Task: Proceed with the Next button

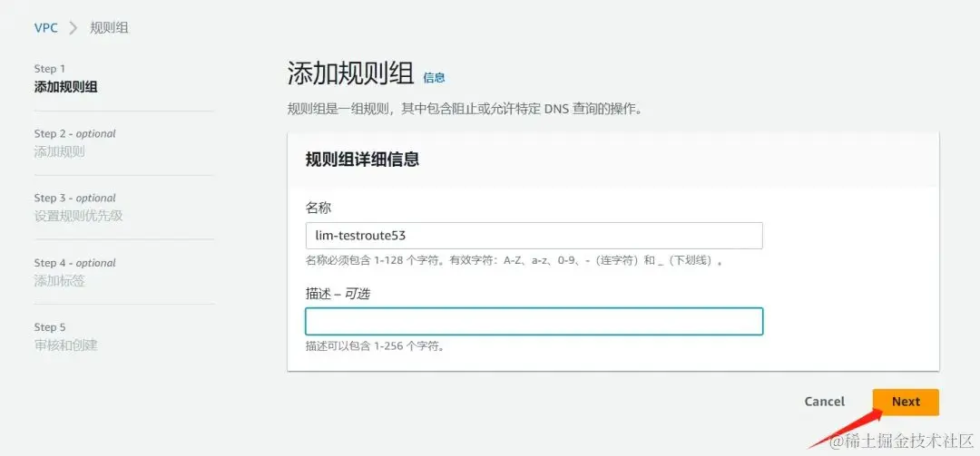Action: point(906,402)
